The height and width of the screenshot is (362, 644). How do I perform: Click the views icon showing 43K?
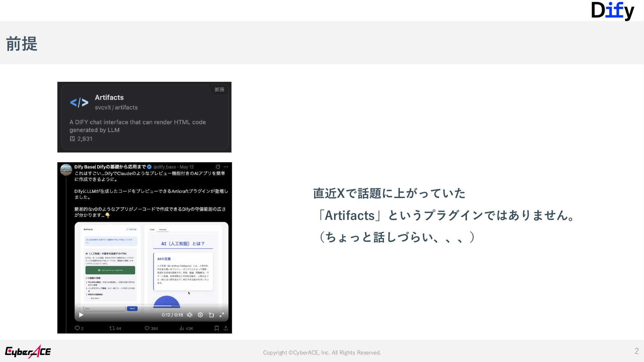coord(182,328)
